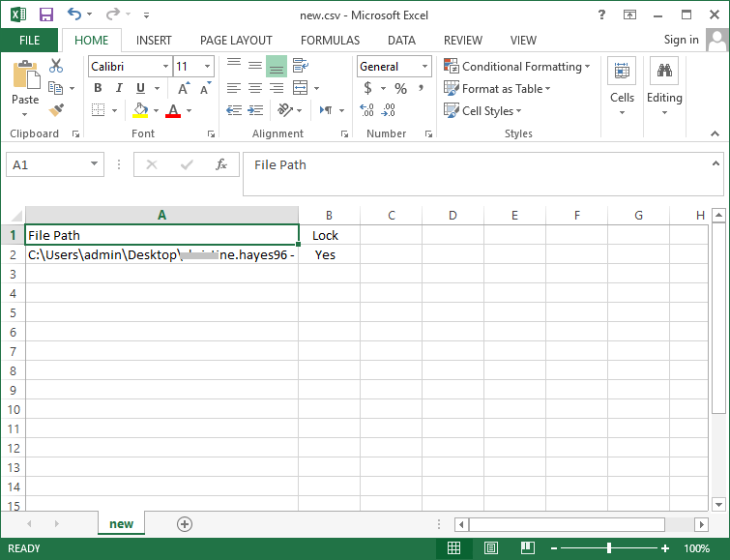Click Merge & Center icon
730x560 pixels.
301,88
